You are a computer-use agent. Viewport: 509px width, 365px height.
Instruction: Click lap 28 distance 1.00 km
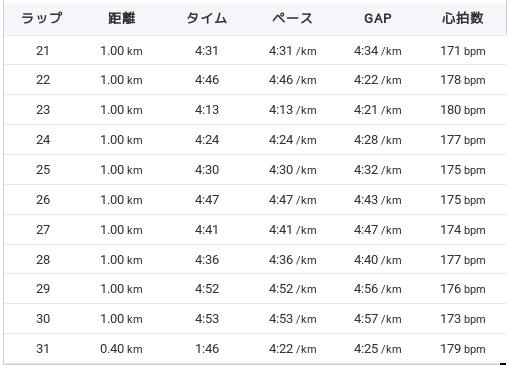tap(121, 260)
